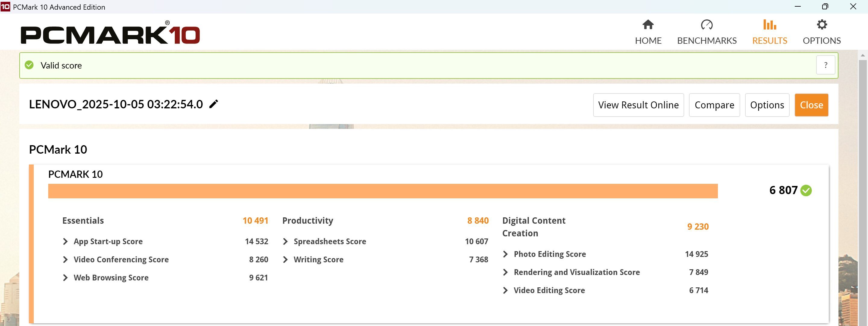Image resolution: width=868 pixels, height=326 pixels.
Task: Click the green checkmark next to 6 807
Action: click(806, 190)
